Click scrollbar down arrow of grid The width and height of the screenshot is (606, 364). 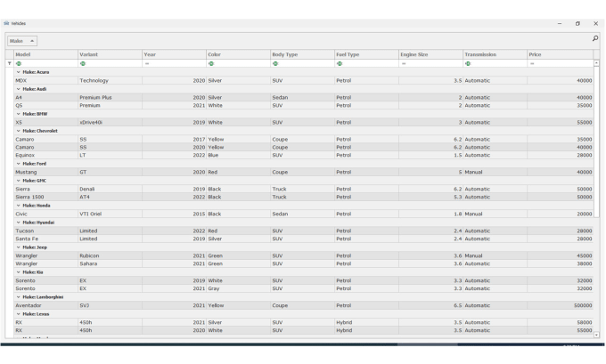[x=596, y=335]
